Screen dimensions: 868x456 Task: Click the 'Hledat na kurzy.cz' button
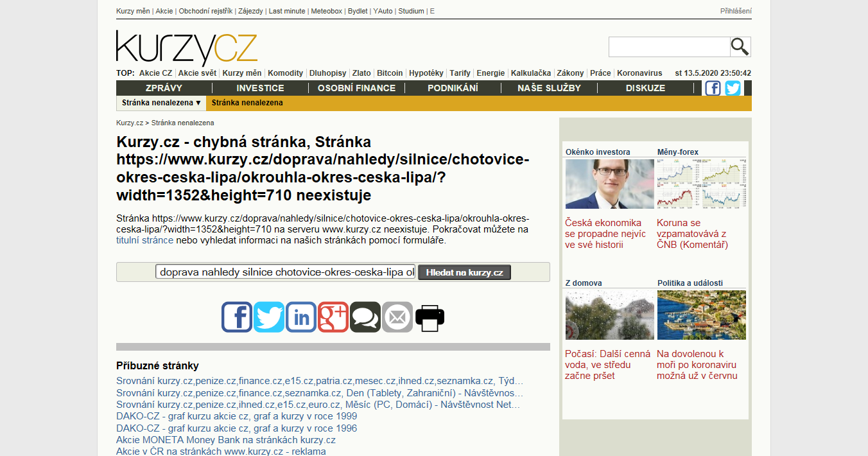464,272
